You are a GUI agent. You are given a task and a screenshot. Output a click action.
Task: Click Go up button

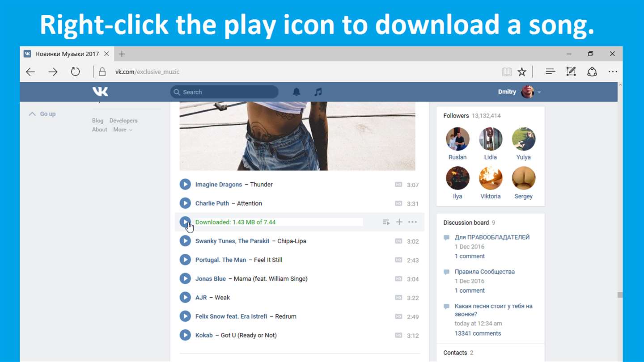[x=42, y=114]
